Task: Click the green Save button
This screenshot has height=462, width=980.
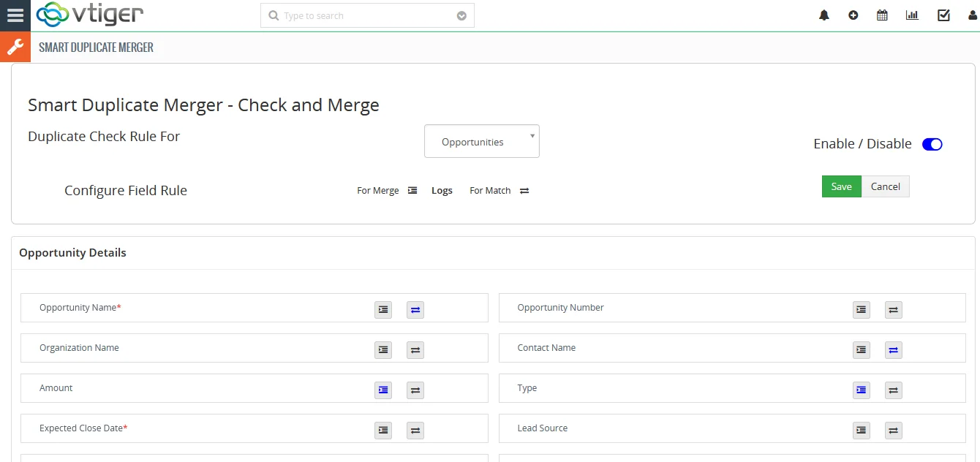Action: (x=841, y=186)
